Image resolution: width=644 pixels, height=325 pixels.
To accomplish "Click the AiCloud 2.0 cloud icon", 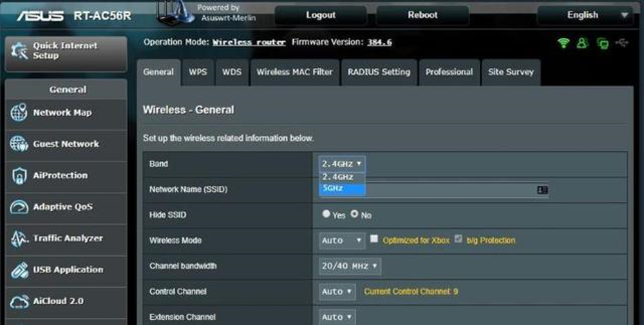I will [19, 301].
